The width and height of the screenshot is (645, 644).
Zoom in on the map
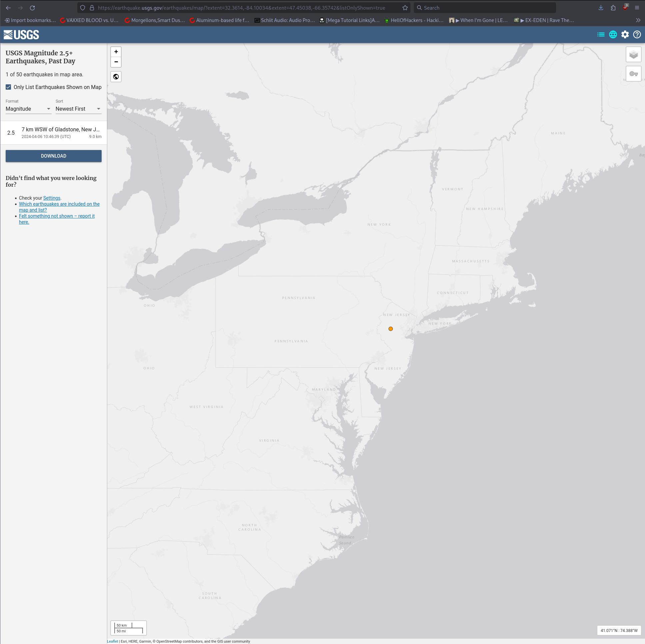116,52
